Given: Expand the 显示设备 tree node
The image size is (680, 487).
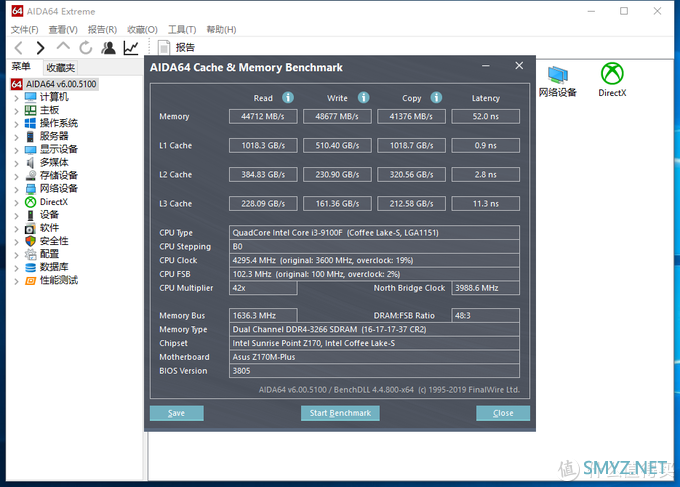Looking at the screenshot, I should coord(16,150).
